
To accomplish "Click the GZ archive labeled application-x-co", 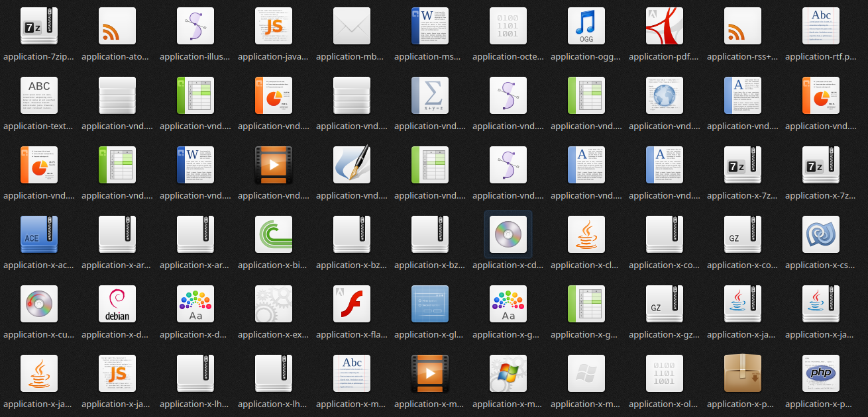I will point(743,234).
